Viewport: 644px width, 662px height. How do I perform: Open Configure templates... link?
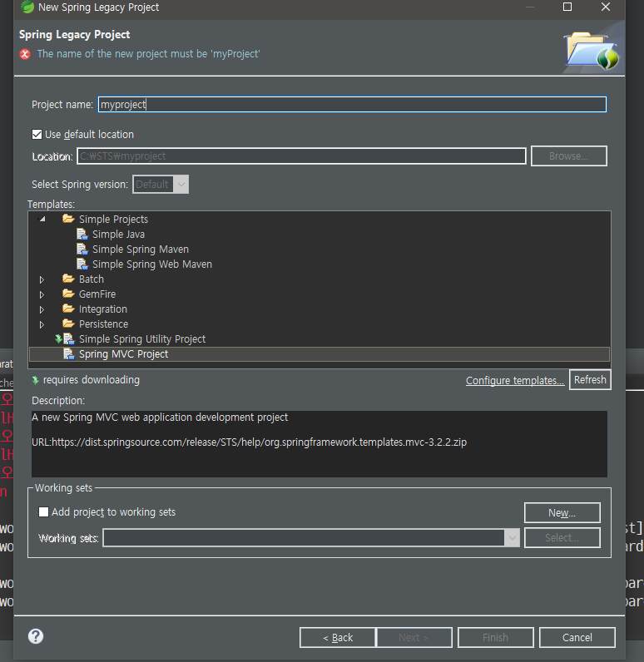tap(515, 380)
